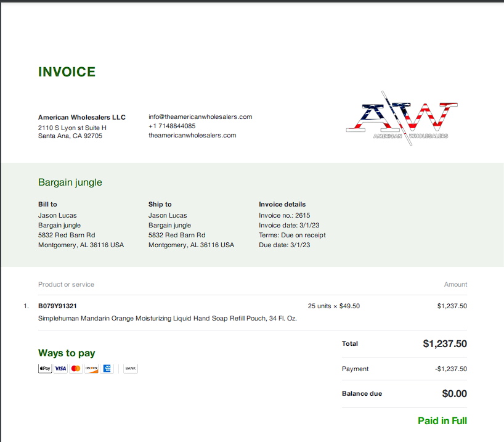This screenshot has width=504, height=442.
Task: Click the Payment value -$1,237.50
Action: (451, 369)
